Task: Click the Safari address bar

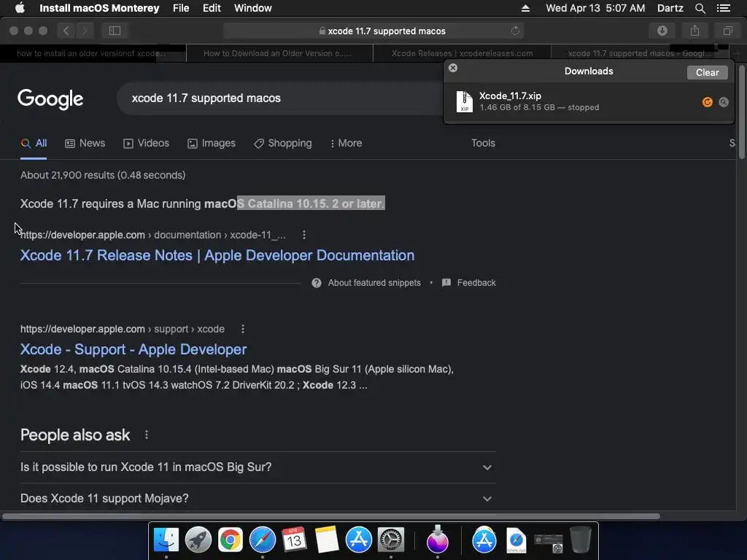Action: (373, 31)
